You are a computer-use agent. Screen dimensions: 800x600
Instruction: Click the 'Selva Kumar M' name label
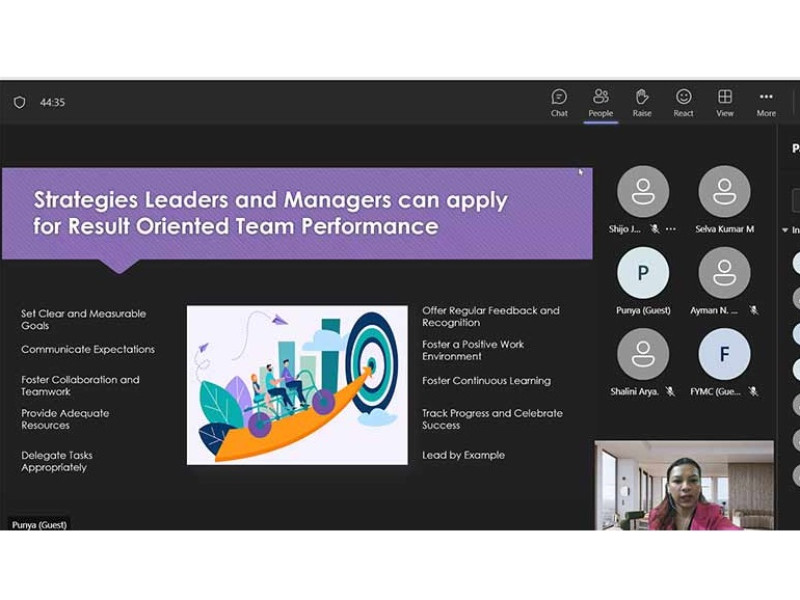pyautogui.click(x=724, y=229)
